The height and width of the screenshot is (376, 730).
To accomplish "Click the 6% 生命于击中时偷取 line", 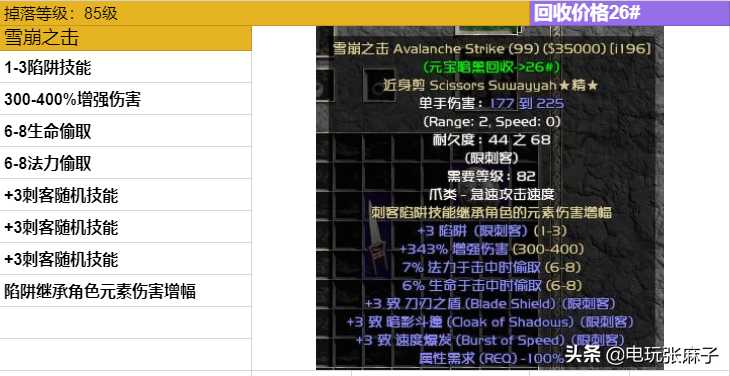I will point(492,286).
